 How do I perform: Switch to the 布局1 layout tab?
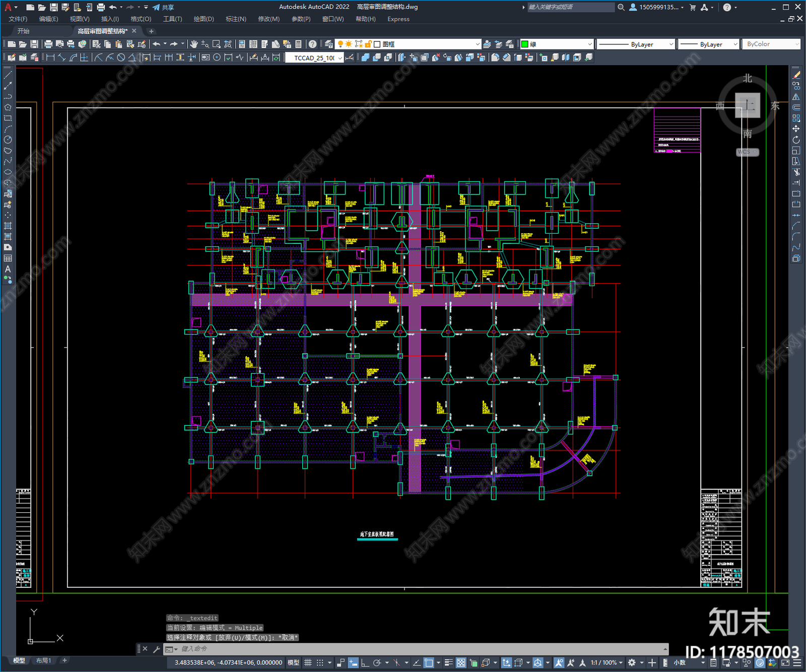pos(43,660)
